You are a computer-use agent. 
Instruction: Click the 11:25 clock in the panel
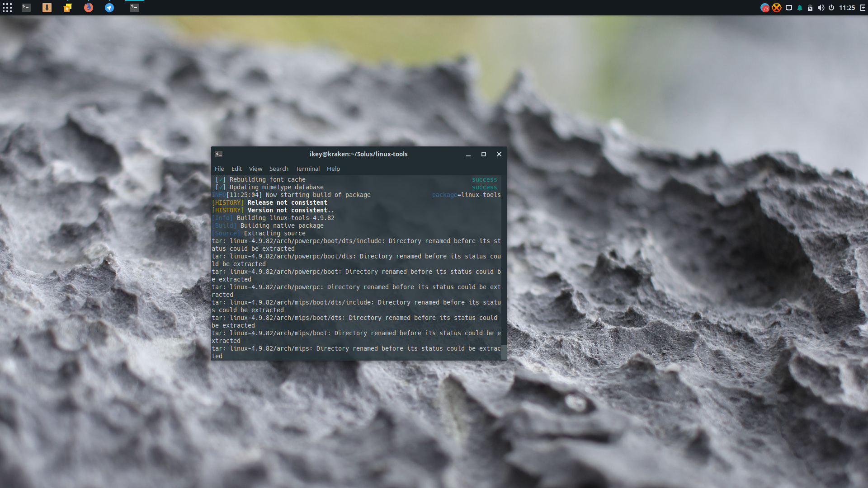pos(847,8)
